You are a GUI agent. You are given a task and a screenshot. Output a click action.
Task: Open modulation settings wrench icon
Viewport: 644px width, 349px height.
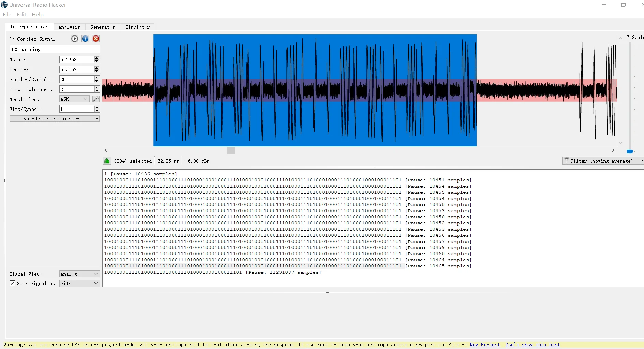[x=96, y=99]
